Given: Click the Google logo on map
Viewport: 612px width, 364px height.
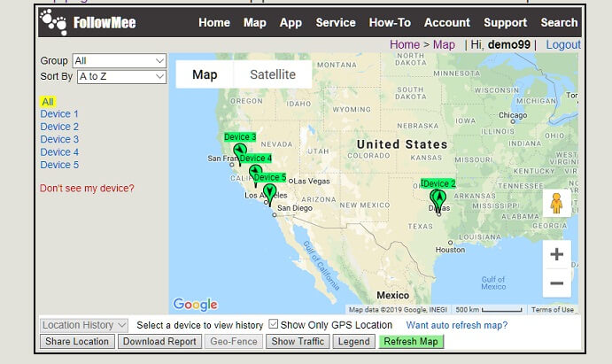Looking at the screenshot, I should (195, 305).
